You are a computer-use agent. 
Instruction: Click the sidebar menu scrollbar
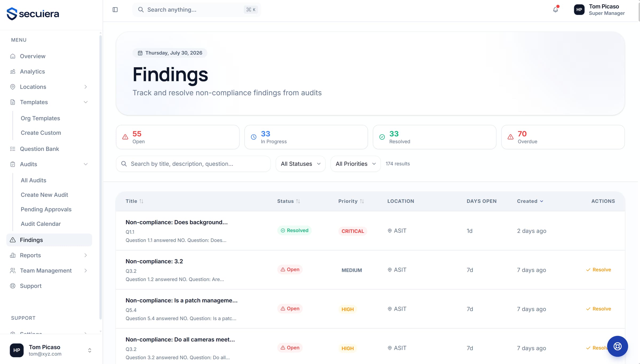point(101,177)
